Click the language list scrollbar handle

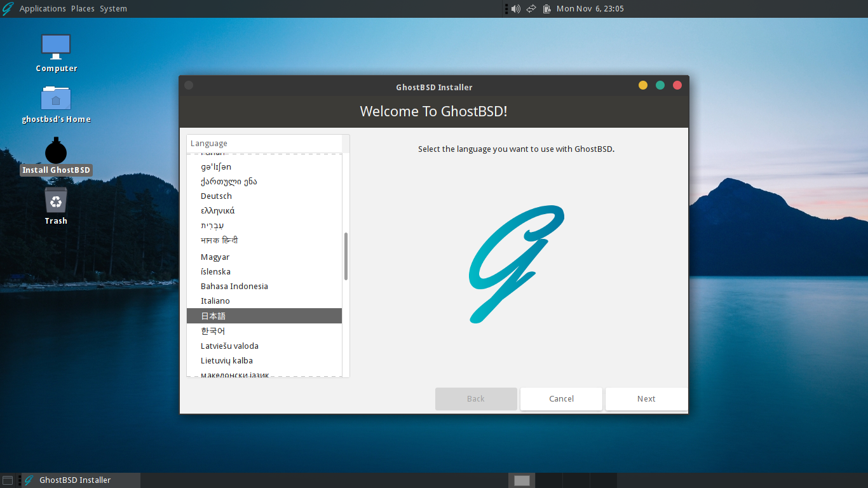(346, 256)
